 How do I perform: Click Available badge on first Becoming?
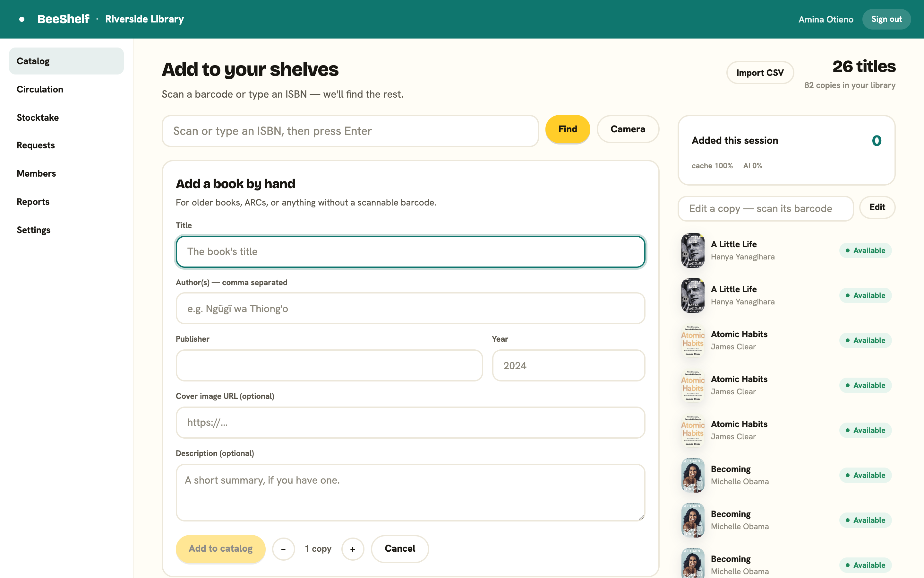coord(865,475)
